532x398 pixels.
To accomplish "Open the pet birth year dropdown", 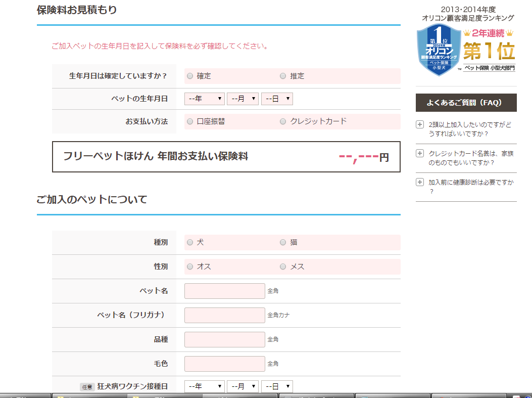I will click(x=205, y=99).
